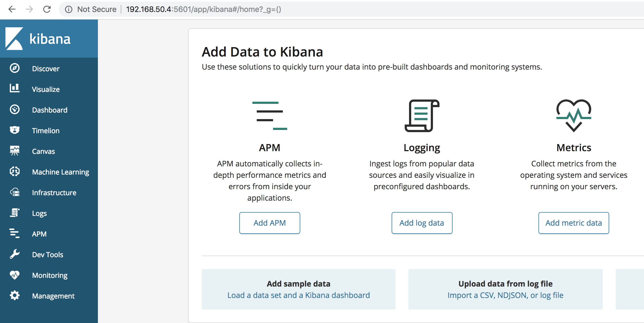Screen dimensions: 644x323
Task: Click the Add APM button
Action: [x=270, y=222]
